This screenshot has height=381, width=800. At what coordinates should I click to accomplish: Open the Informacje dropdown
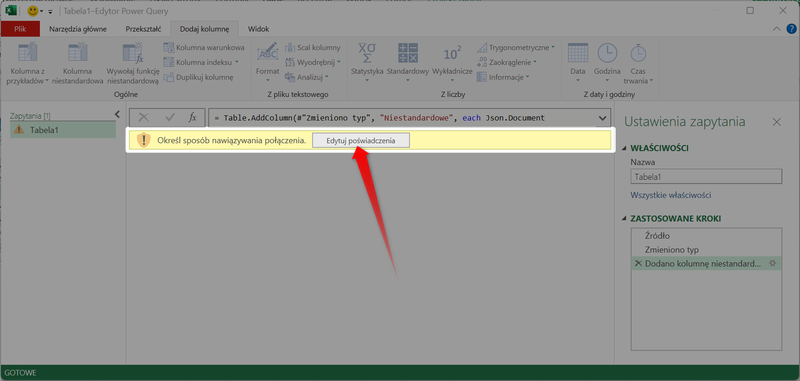pyautogui.click(x=503, y=77)
